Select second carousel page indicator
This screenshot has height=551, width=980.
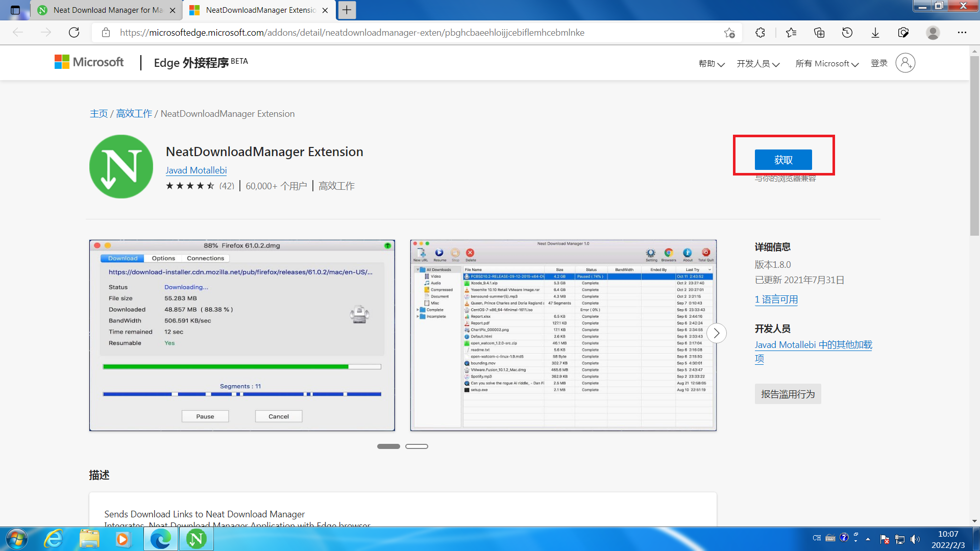click(x=416, y=446)
